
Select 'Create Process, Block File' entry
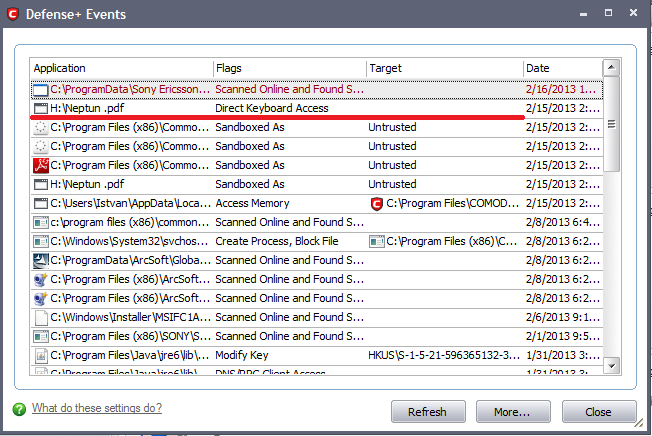coord(277,241)
